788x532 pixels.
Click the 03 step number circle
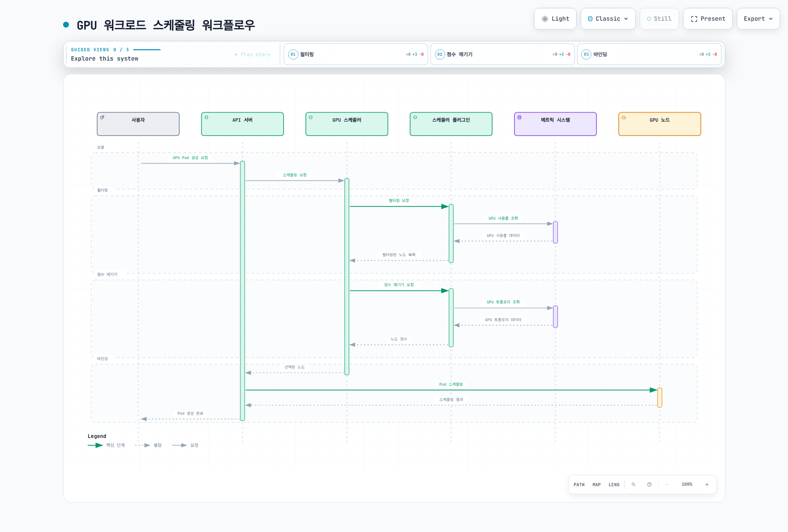click(x=586, y=54)
